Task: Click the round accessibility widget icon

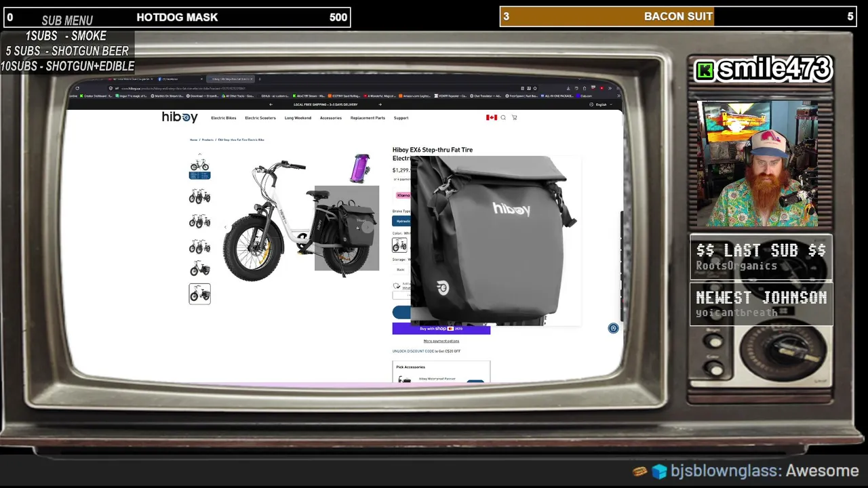Action: click(x=613, y=328)
